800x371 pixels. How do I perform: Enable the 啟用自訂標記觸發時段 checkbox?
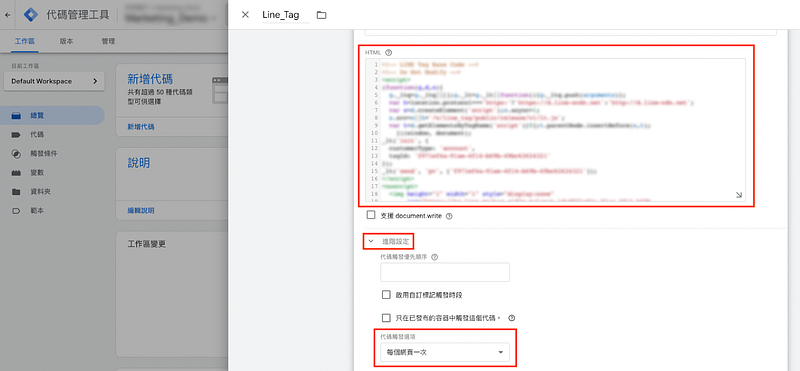click(x=386, y=295)
